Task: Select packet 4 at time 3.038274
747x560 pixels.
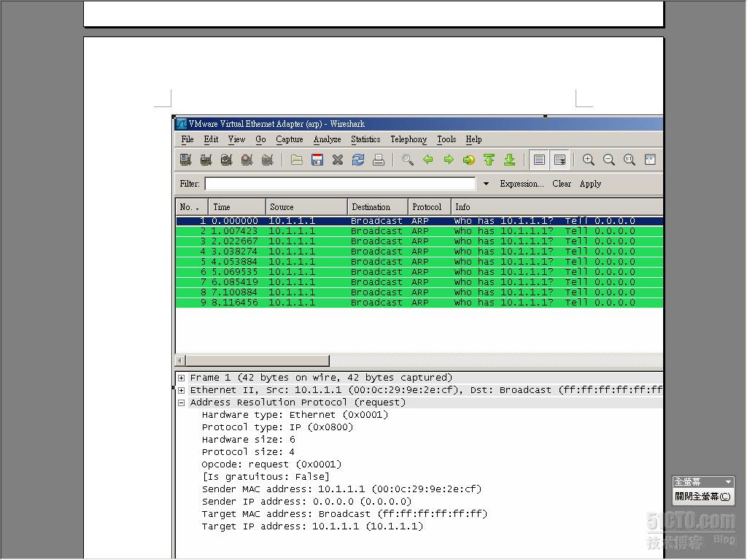Action: [x=419, y=252]
